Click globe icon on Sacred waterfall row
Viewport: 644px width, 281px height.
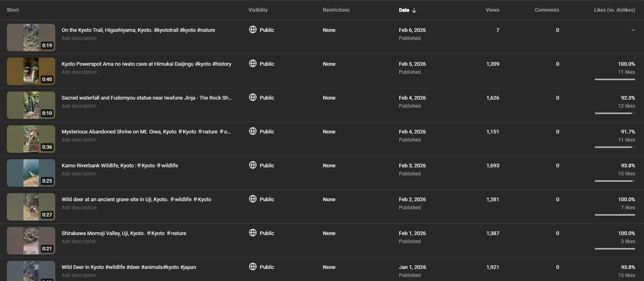pos(253,97)
